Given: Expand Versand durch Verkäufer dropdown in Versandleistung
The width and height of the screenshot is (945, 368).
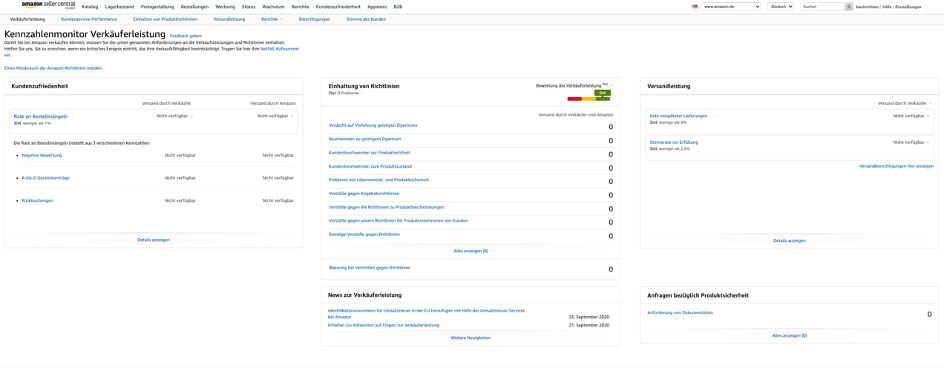Looking at the screenshot, I should coord(905,104).
